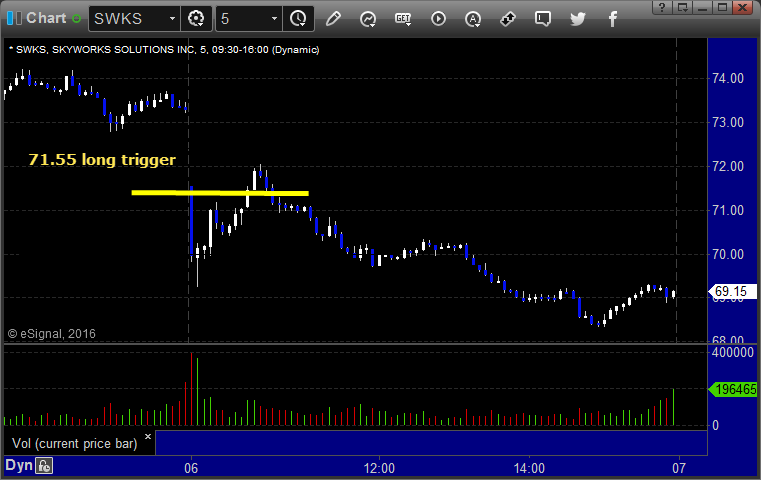
Task: Expand the interval '5' dropdown
Action: [x=274, y=19]
